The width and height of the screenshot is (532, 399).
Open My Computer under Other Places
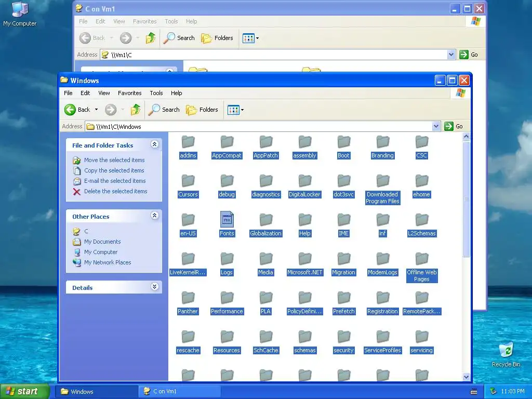[101, 252]
